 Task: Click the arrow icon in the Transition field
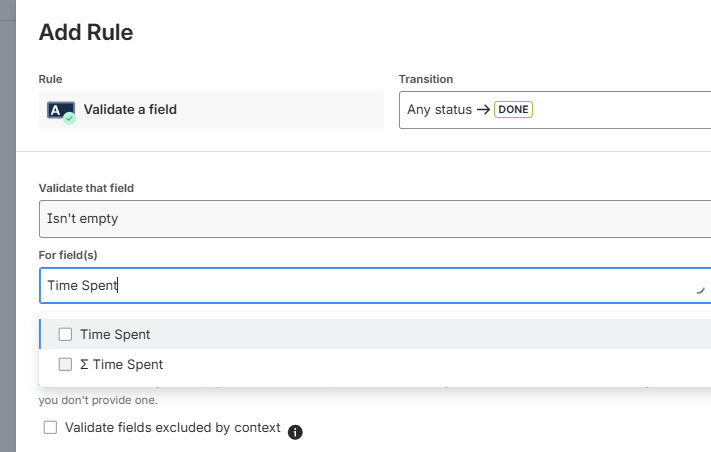483,110
